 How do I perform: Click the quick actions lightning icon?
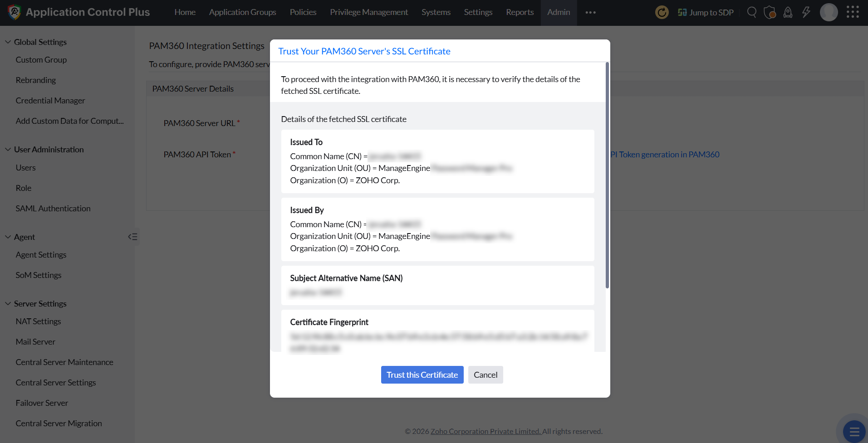pyautogui.click(x=806, y=12)
